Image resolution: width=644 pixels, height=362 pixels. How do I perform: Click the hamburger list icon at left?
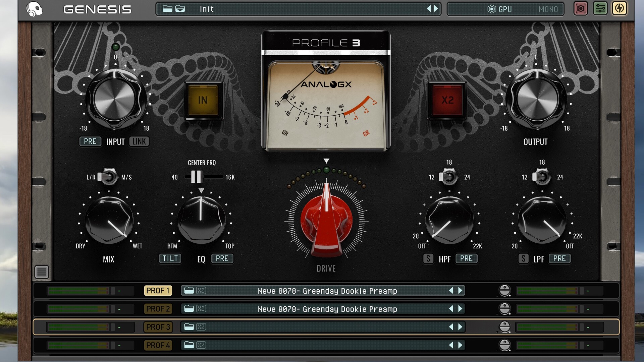pyautogui.click(x=42, y=272)
